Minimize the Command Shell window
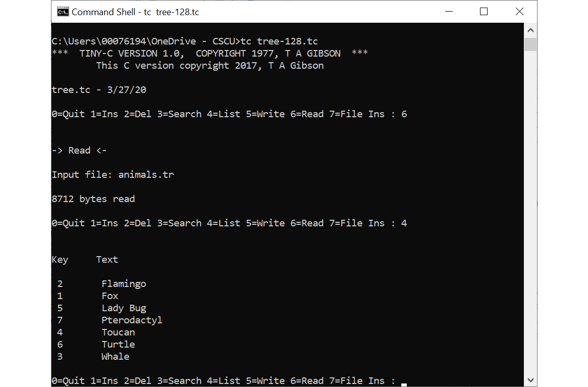The image size is (588, 387). click(449, 12)
